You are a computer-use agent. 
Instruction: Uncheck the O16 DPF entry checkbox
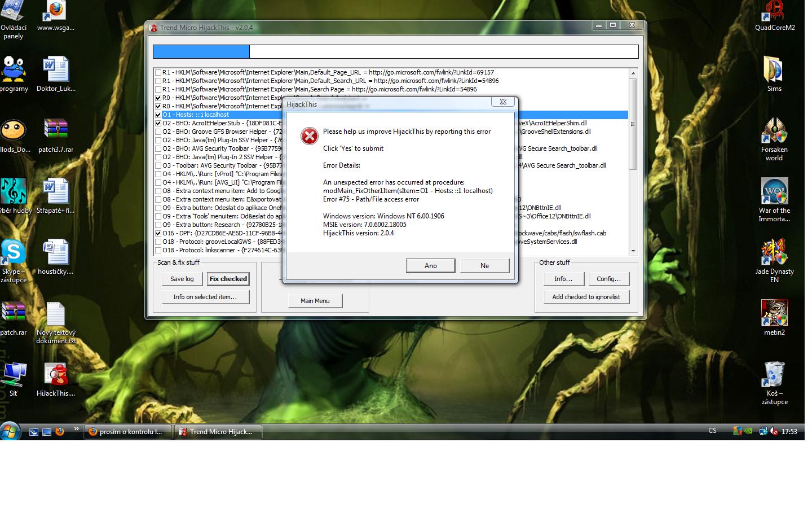(x=158, y=233)
